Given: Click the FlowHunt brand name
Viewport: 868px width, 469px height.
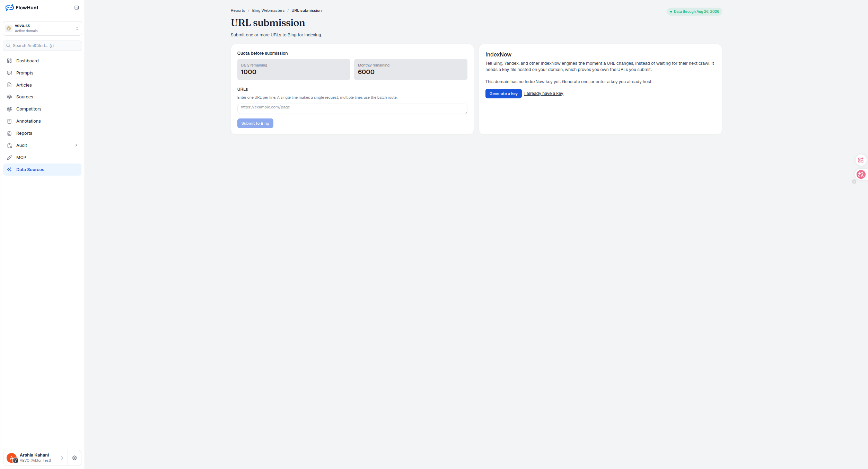Looking at the screenshot, I should click(27, 8).
